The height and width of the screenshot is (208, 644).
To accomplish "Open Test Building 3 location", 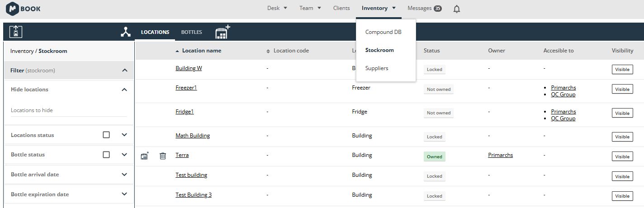I will point(194,195).
